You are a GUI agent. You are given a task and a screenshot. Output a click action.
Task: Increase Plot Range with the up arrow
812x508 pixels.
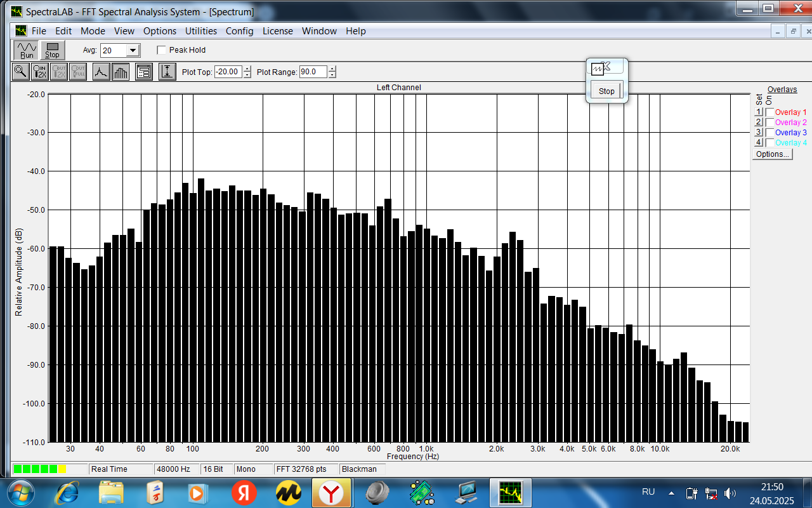[x=332, y=69]
